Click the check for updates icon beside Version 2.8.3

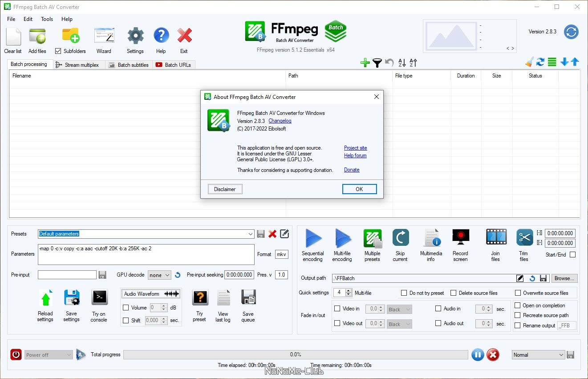[x=571, y=32]
